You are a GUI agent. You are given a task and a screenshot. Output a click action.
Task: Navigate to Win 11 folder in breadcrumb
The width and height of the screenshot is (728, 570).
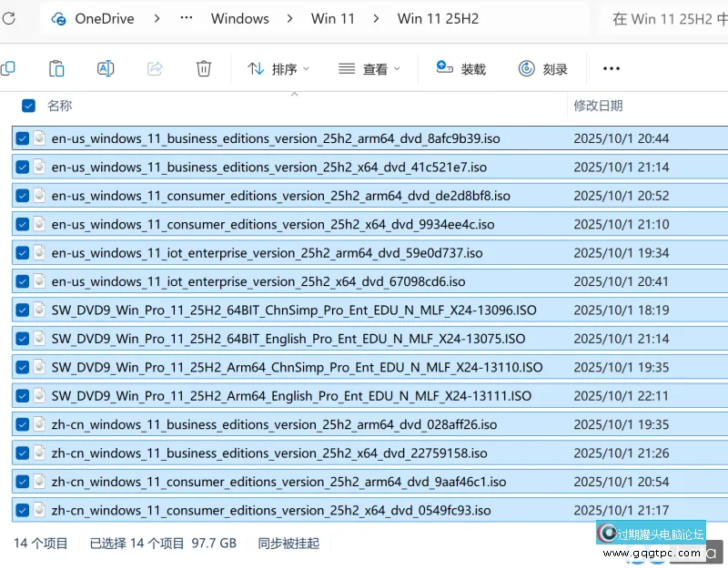coord(332,18)
